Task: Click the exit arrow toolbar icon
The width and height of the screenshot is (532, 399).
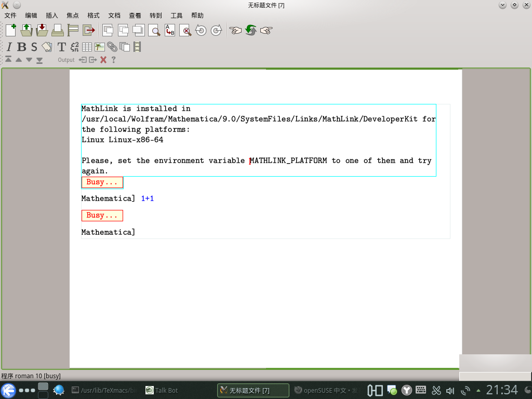Action: pos(89,30)
